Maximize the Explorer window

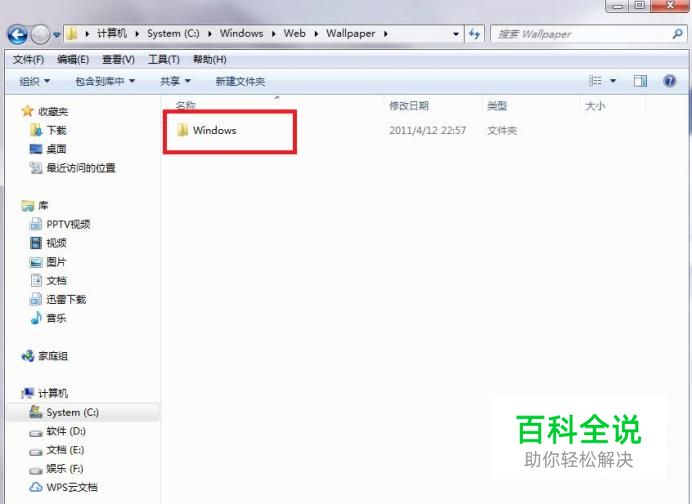[639, 6]
